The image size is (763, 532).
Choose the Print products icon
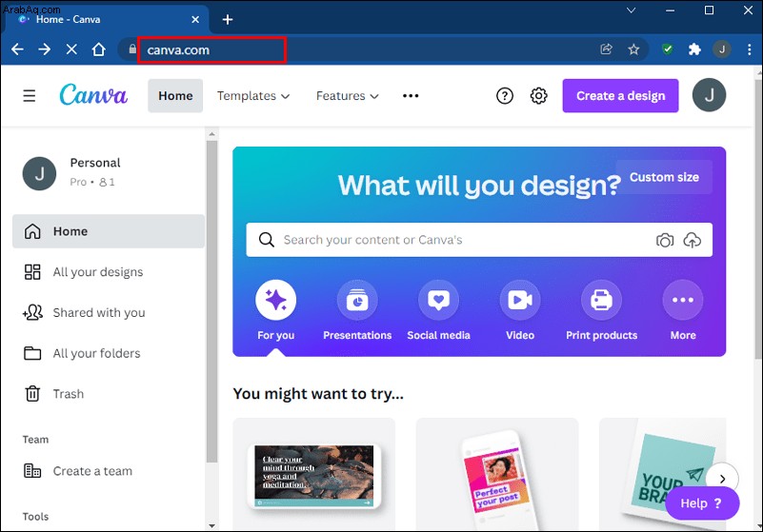[601, 300]
